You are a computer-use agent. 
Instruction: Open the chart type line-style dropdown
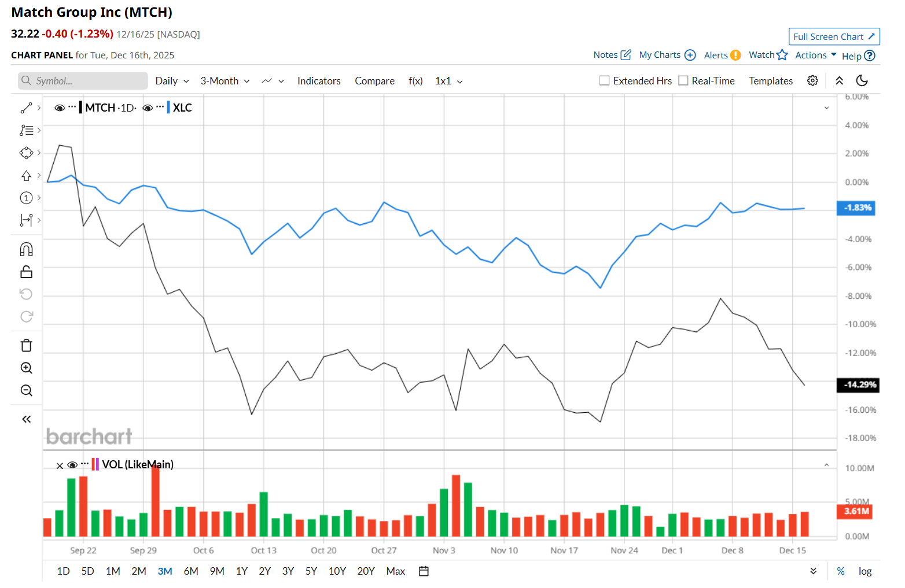[x=273, y=81]
